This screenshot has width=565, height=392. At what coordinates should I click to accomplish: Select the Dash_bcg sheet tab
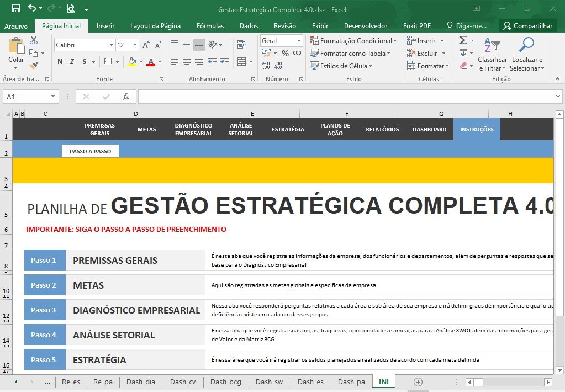(x=226, y=382)
